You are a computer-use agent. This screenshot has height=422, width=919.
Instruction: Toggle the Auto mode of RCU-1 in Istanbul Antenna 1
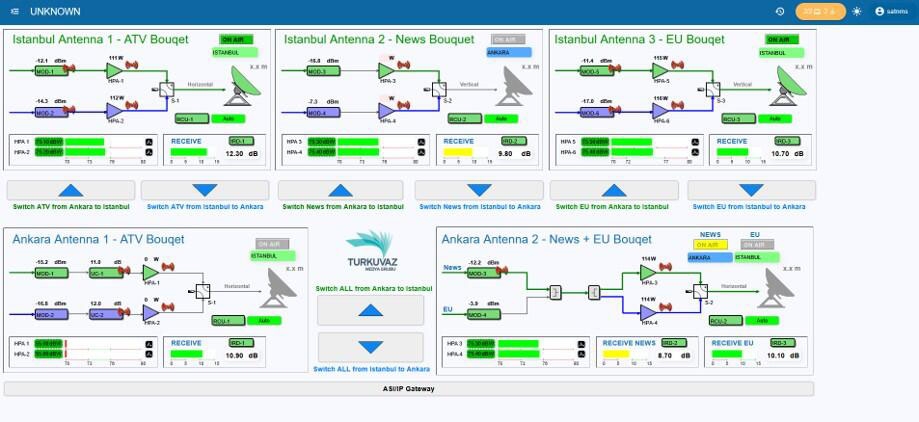229,118
